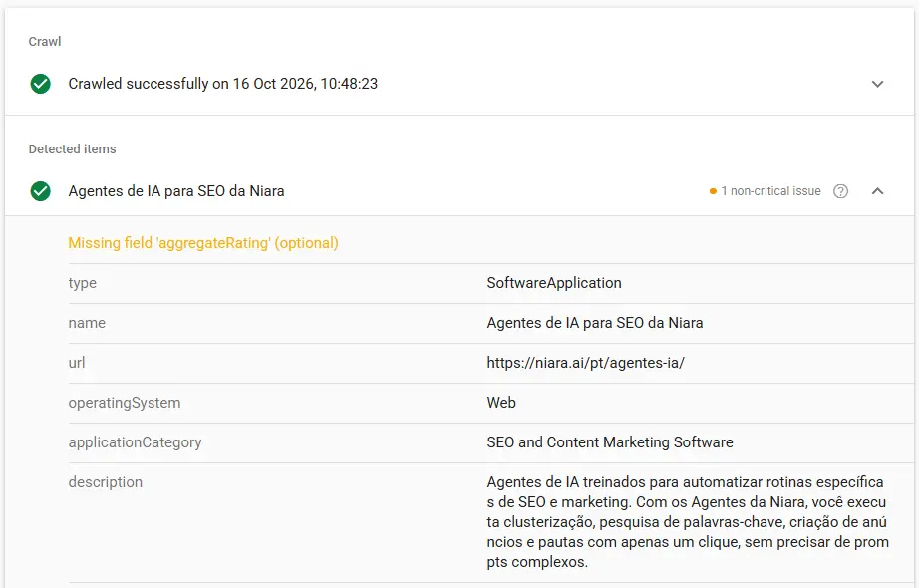Click the description paragraph text
This screenshot has height=588, width=919.
pyautogui.click(x=688, y=522)
